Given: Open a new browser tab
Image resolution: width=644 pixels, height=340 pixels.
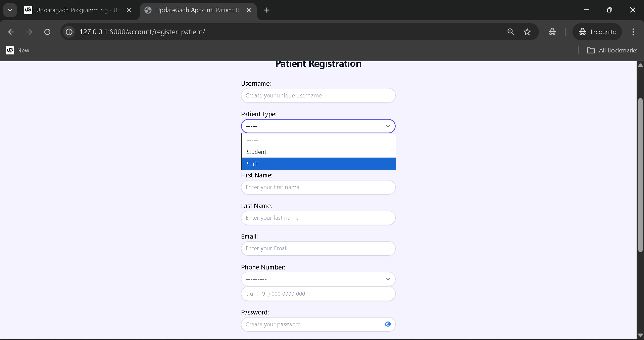Looking at the screenshot, I should (266, 10).
